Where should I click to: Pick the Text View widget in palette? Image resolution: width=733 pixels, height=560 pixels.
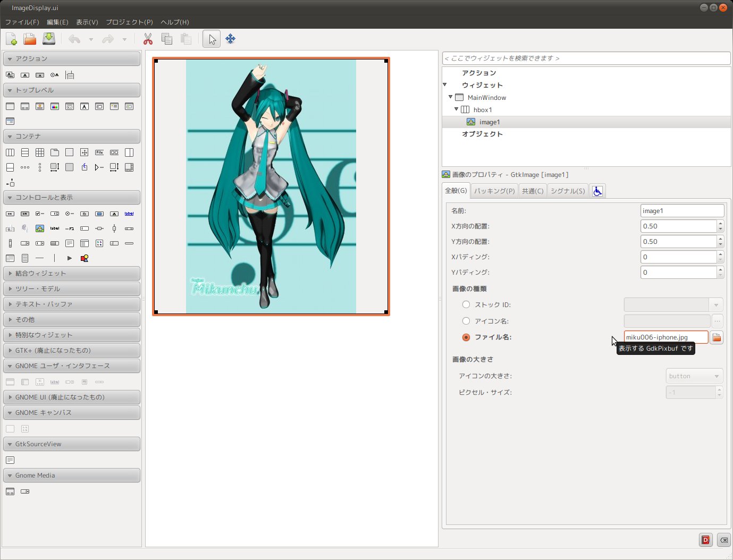point(70,243)
